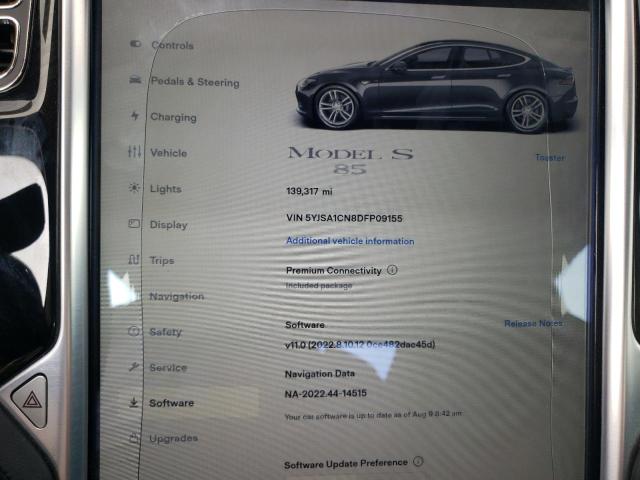This screenshot has height=480, width=640.
Task: Tap the Model S car image
Action: coord(436,85)
